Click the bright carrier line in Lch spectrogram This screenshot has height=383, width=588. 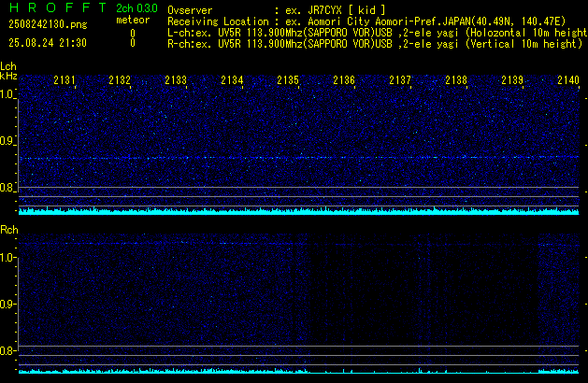pos(299,158)
